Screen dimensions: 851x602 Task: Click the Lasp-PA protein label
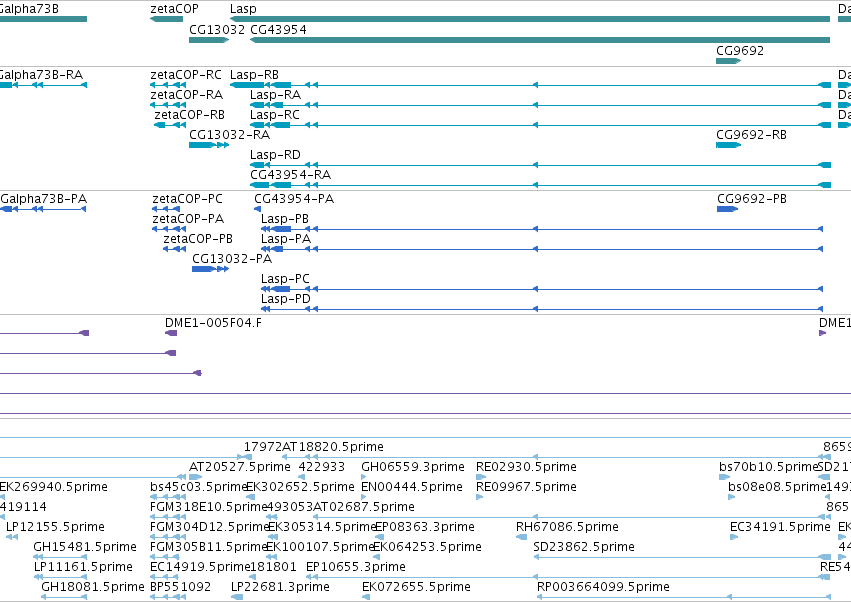(x=286, y=239)
